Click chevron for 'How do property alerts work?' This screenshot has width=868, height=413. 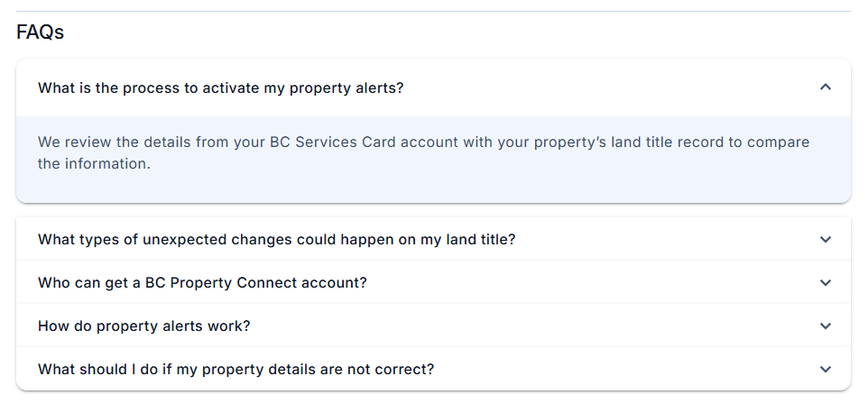[x=825, y=326]
